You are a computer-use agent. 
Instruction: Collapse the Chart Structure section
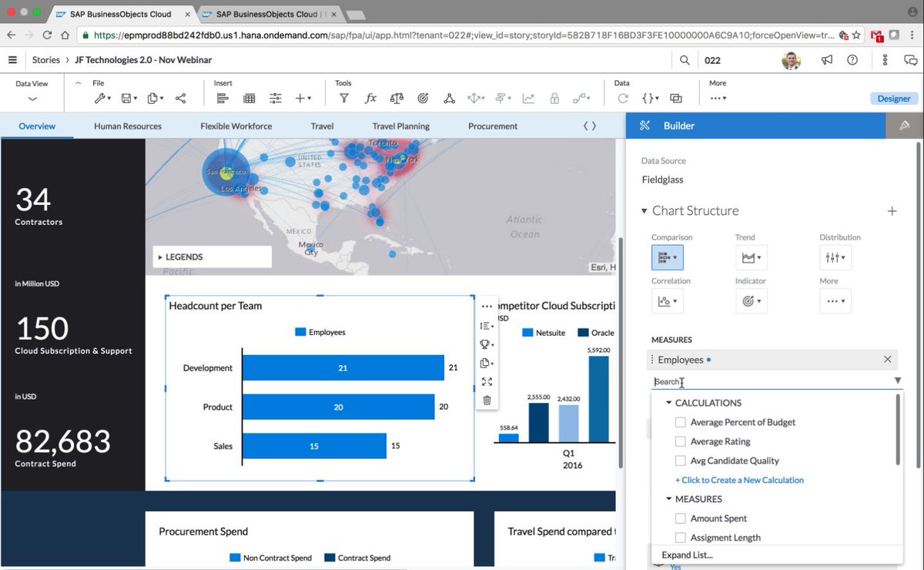644,211
